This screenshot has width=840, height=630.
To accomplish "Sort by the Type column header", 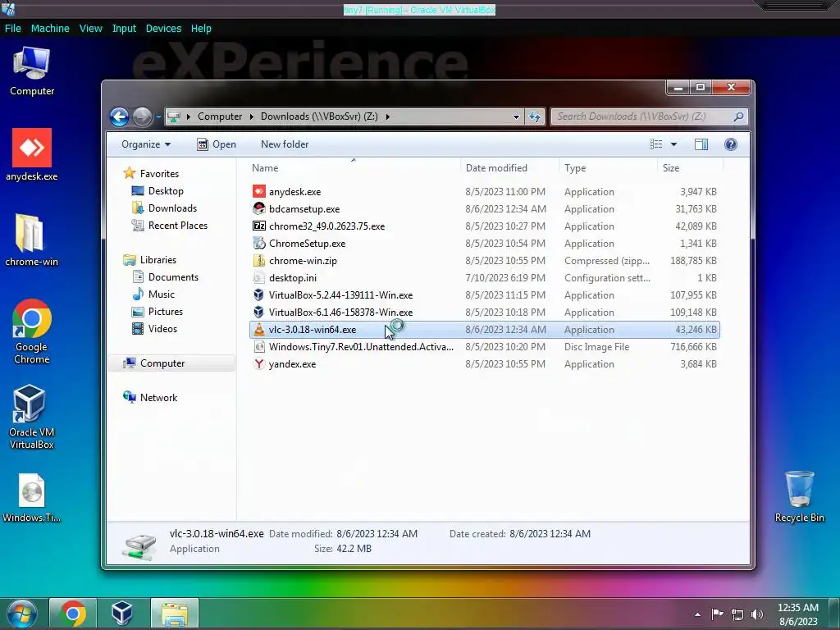I will point(608,167).
